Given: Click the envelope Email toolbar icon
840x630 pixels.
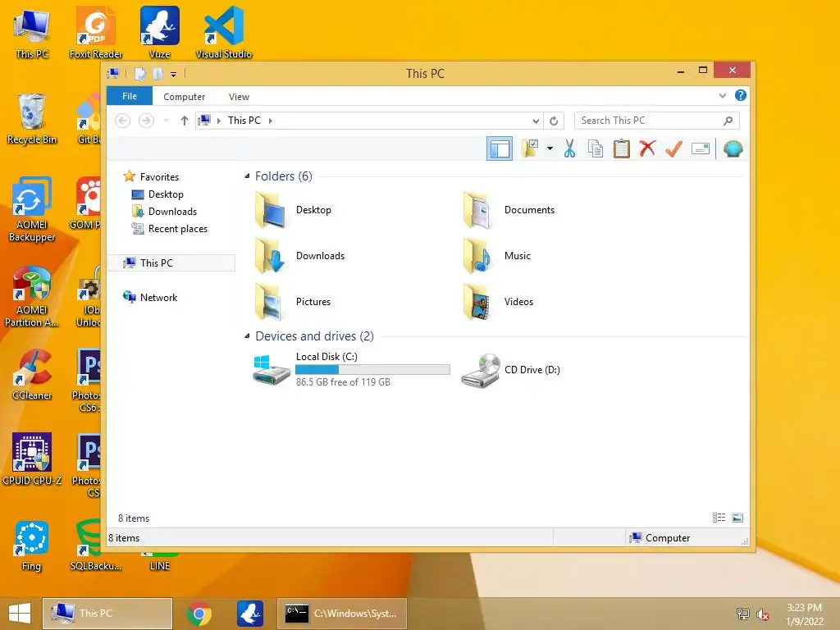Looking at the screenshot, I should [701, 148].
